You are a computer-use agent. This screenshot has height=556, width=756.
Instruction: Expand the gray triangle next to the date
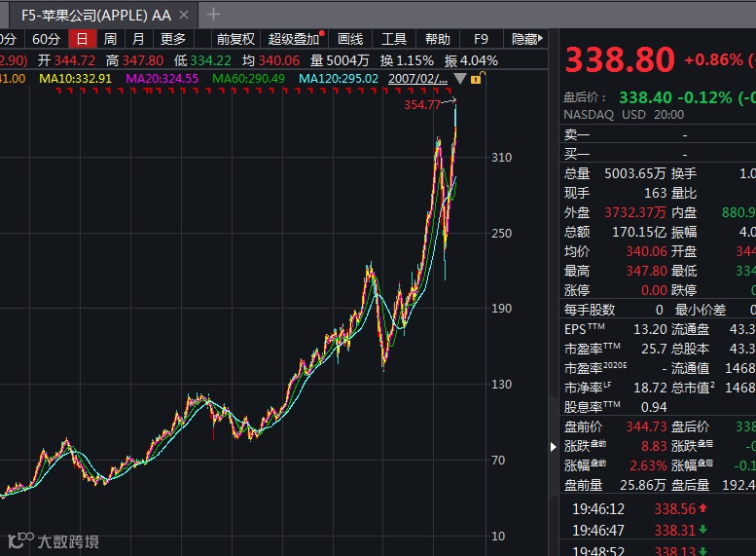pyautogui.click(x=460, y=78)
